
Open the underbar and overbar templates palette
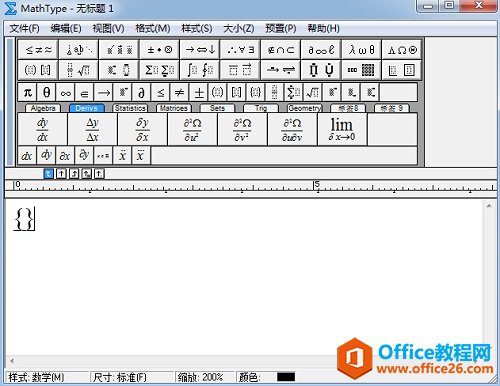coord(240,70)
